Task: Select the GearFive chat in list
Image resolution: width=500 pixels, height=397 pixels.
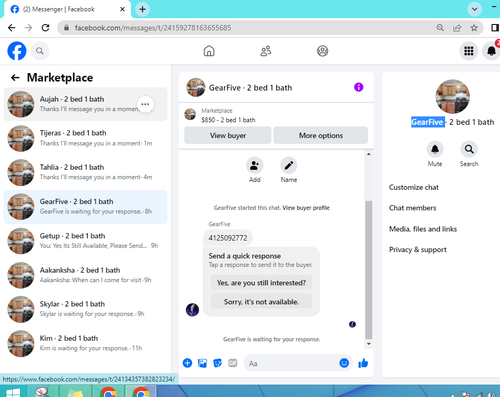Action: click(x=85, y=207)
